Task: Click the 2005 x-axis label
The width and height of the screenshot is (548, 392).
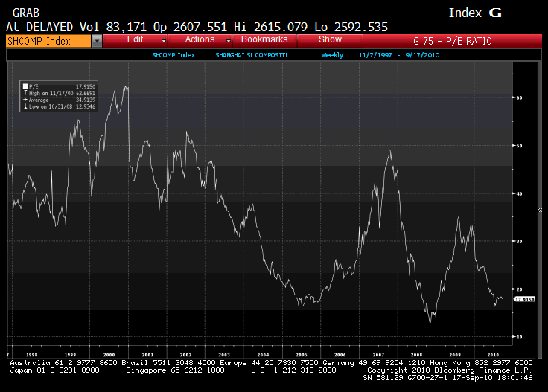Action: [302, 355]
